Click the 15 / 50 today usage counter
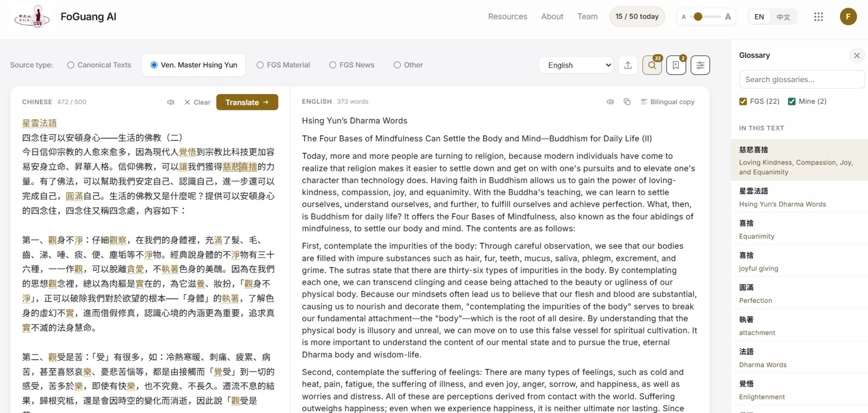The height and width of the screenshot is (413, 868). pyautogui.click(x=637, y=16)
